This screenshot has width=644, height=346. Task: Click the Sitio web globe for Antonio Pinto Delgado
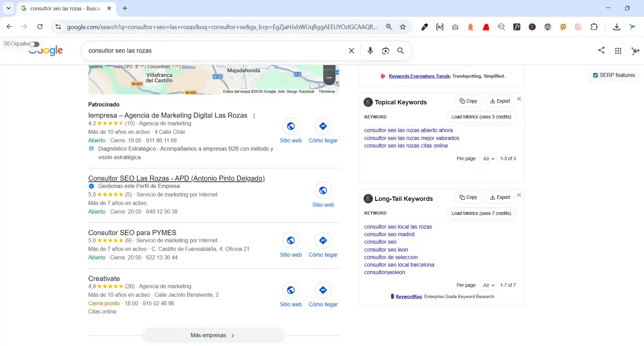(323, 191)
